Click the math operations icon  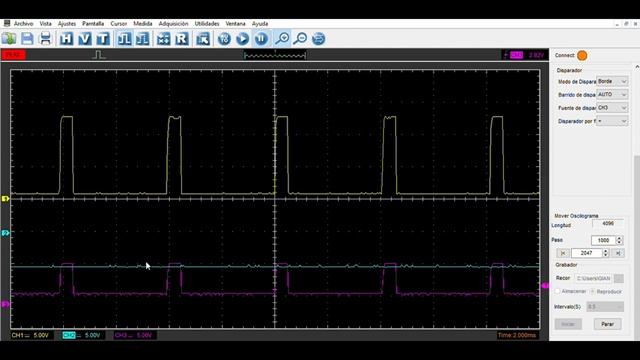(x=164, y=39)
